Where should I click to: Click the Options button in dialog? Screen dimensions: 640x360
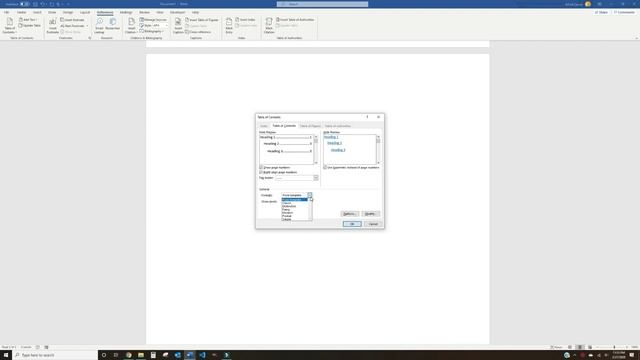(x=349, y=214)
